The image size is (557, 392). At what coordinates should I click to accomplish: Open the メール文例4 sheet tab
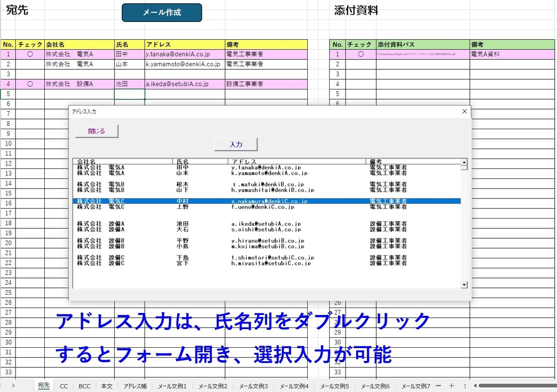tap(294, 386)
